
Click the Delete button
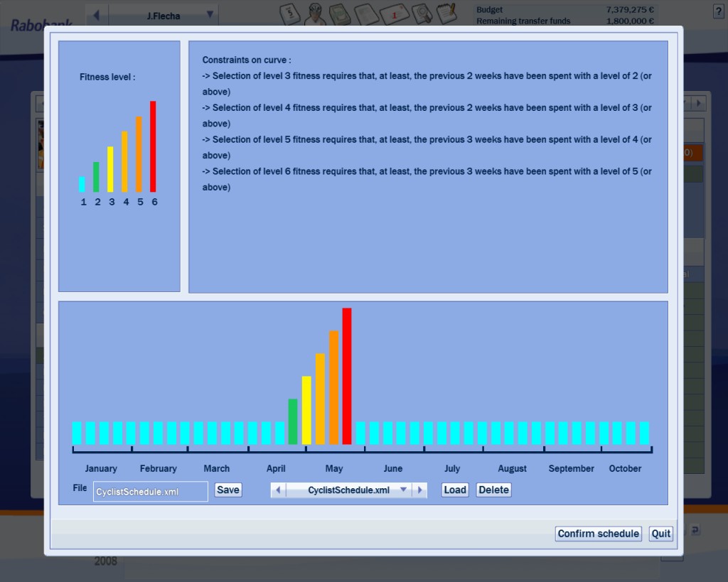click(x=493, y=490)
